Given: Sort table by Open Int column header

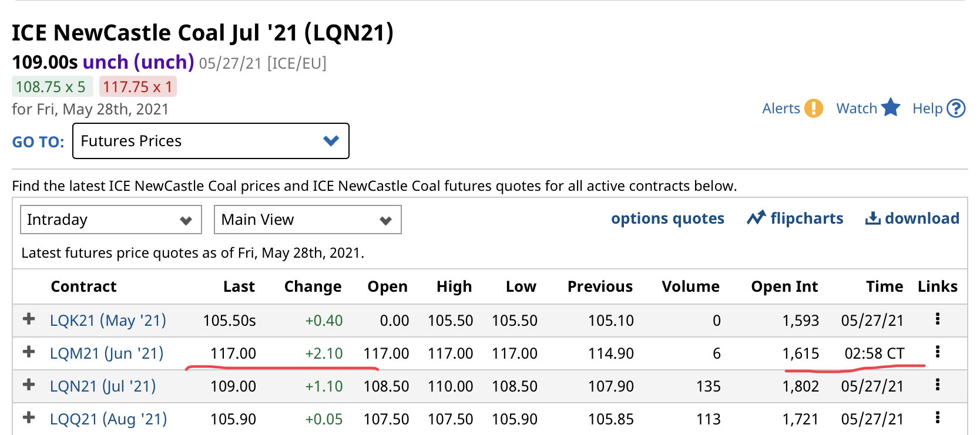Looking at the screenshot, I should [784, 286].
